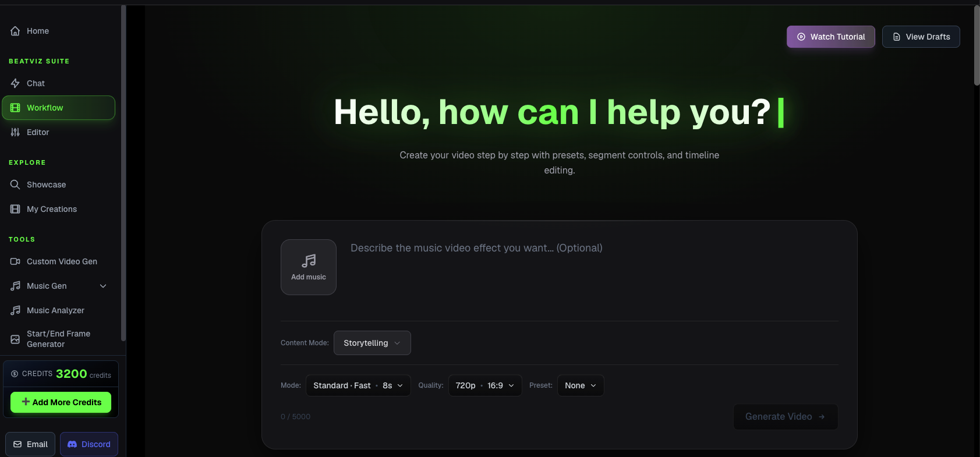
Task: Click the Music Analyzer note icon
Action: coord(15,310)
